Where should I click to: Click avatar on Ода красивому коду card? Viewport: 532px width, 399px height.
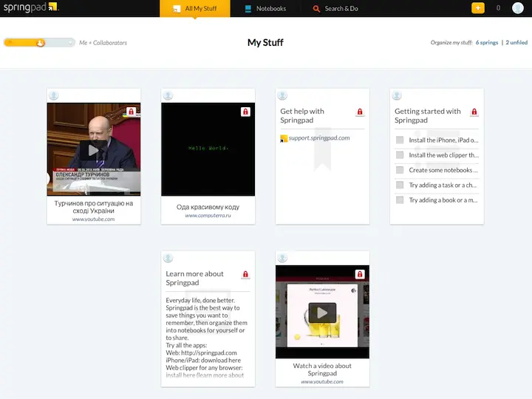[168, 95]
